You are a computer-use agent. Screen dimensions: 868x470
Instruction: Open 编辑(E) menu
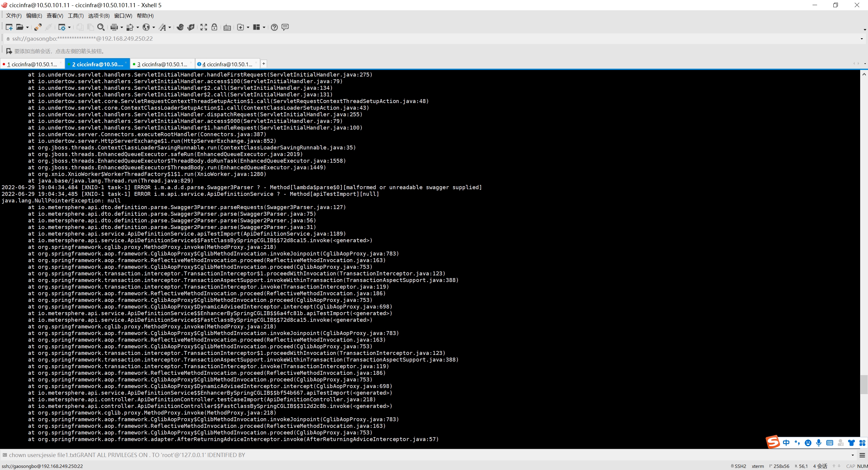(x=34, y=16)
